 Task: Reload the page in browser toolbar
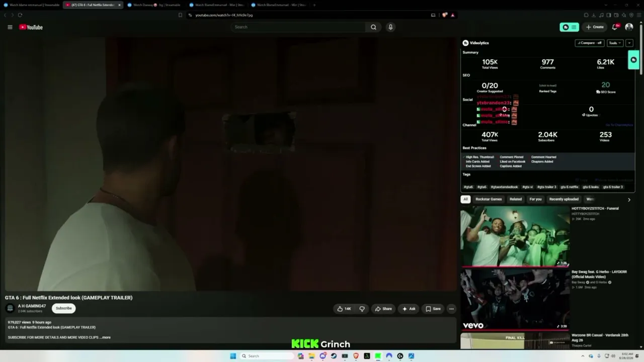[x=20, y=15]
